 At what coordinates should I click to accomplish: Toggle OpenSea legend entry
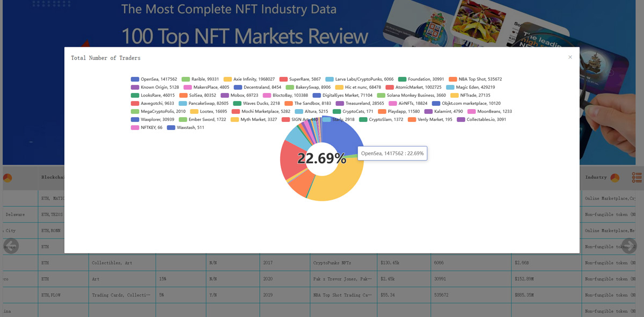154,79
